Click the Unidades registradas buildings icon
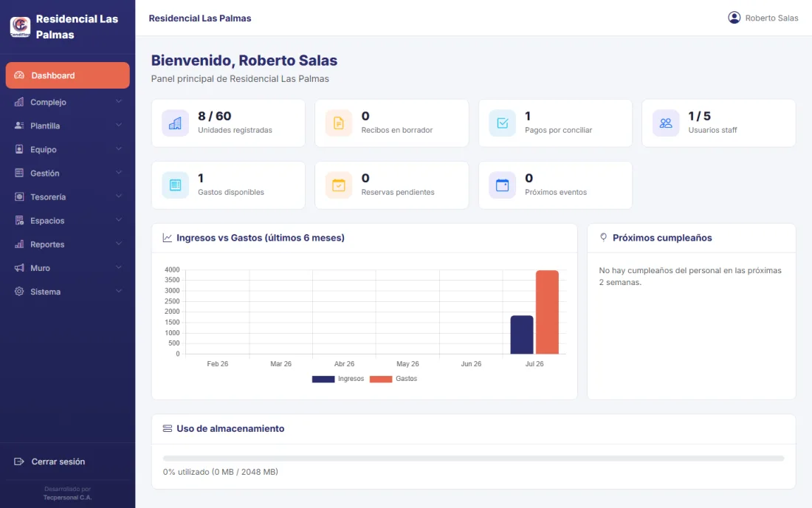This screenshot has height=508, width=812. pos(175,123)
